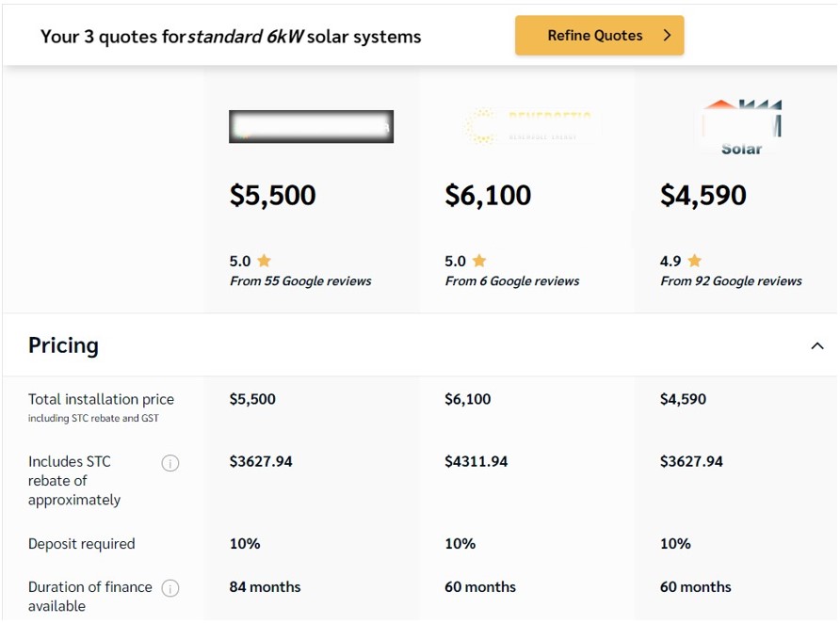
Task: Open the 'From 55 Google reviews' link
Action: (300, 281)
